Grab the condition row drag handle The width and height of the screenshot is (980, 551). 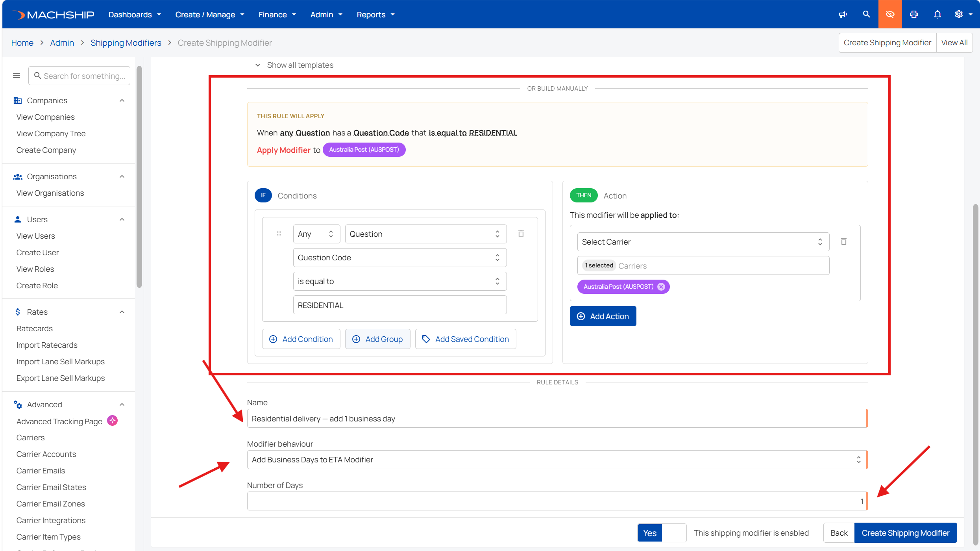279,234
